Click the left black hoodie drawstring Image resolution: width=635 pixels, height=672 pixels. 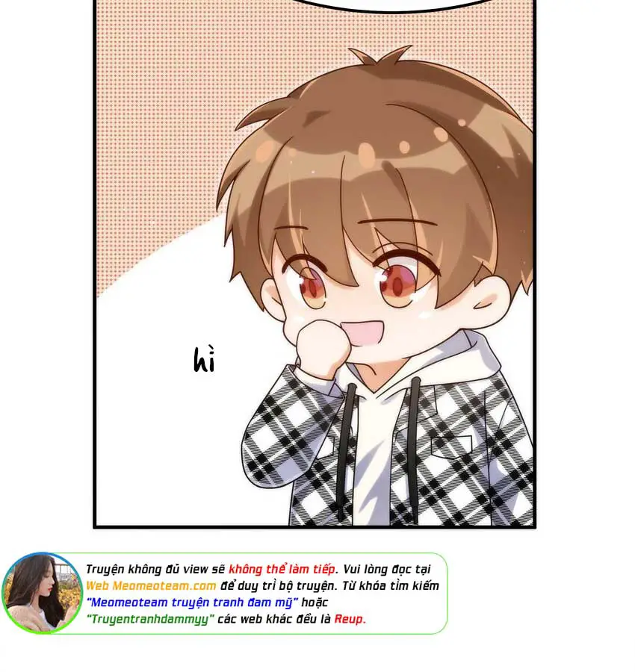tap(345, 450)
